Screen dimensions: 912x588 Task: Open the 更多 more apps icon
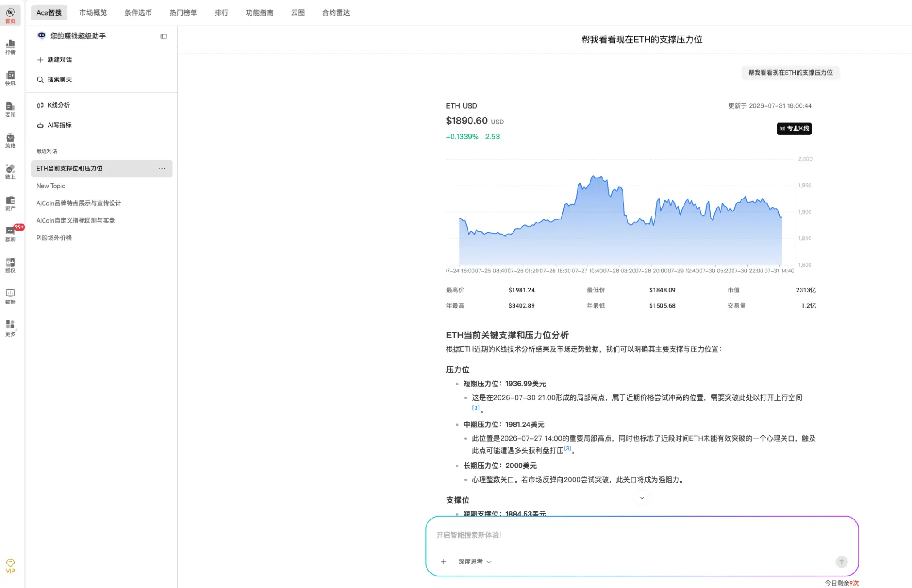coord(10,328)
